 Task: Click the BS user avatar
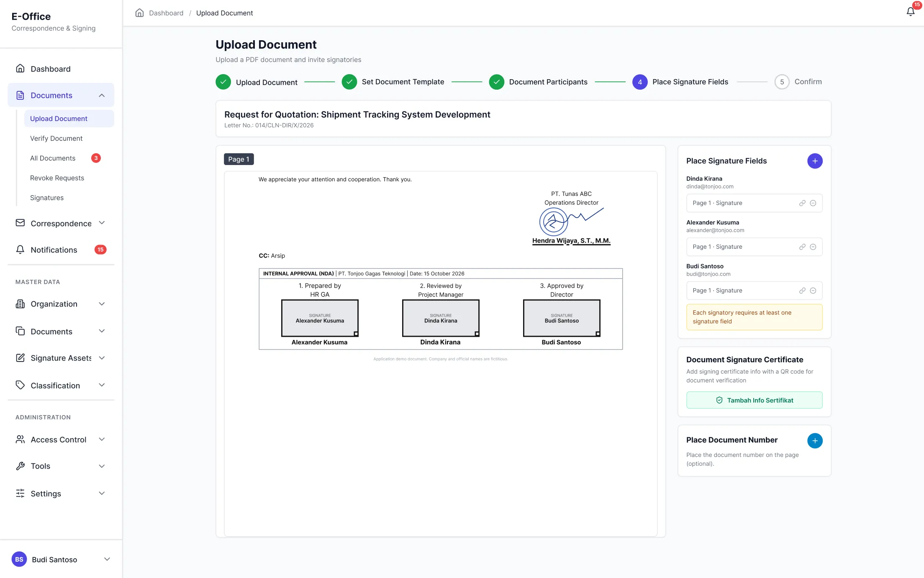[19, 559]
